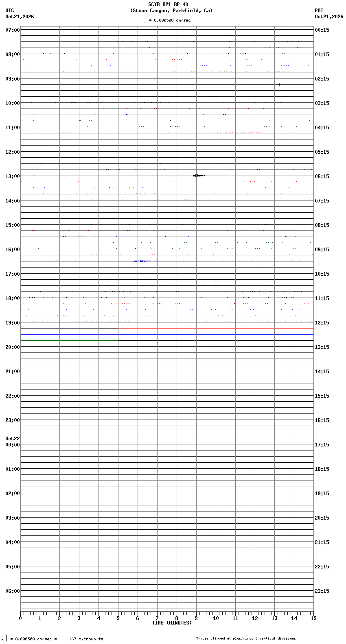The height and width of the screenshot is (644, 346).
Task: Click the 'UTC' label in the header
Action: click(10, 11)
